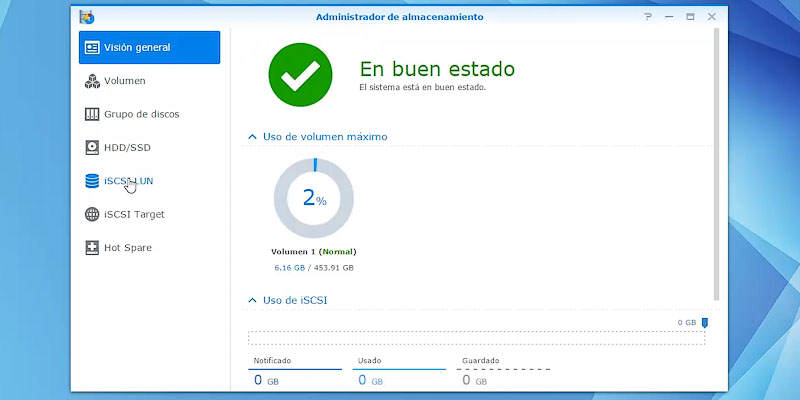
Task: Click the Hot Spare plus icon
Action: coord(92,248)
